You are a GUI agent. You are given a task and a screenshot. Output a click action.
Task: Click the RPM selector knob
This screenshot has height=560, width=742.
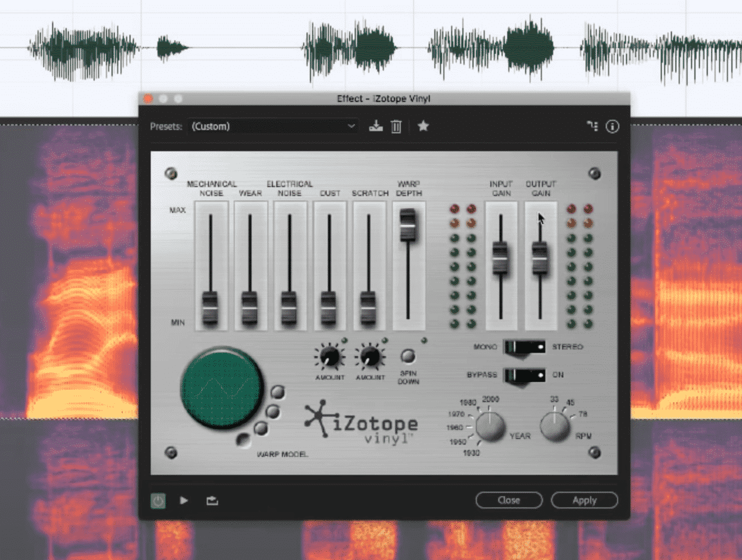coord(555,427)
